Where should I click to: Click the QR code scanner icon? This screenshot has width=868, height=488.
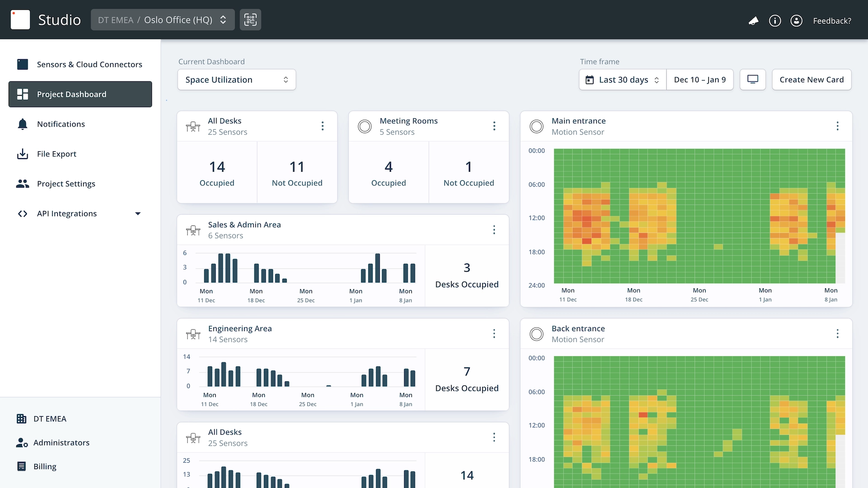point(250,20)
